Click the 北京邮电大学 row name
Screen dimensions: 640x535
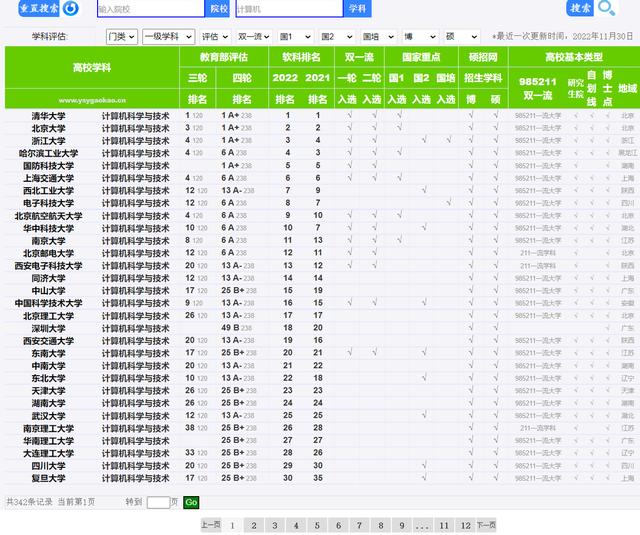(49, 253)
